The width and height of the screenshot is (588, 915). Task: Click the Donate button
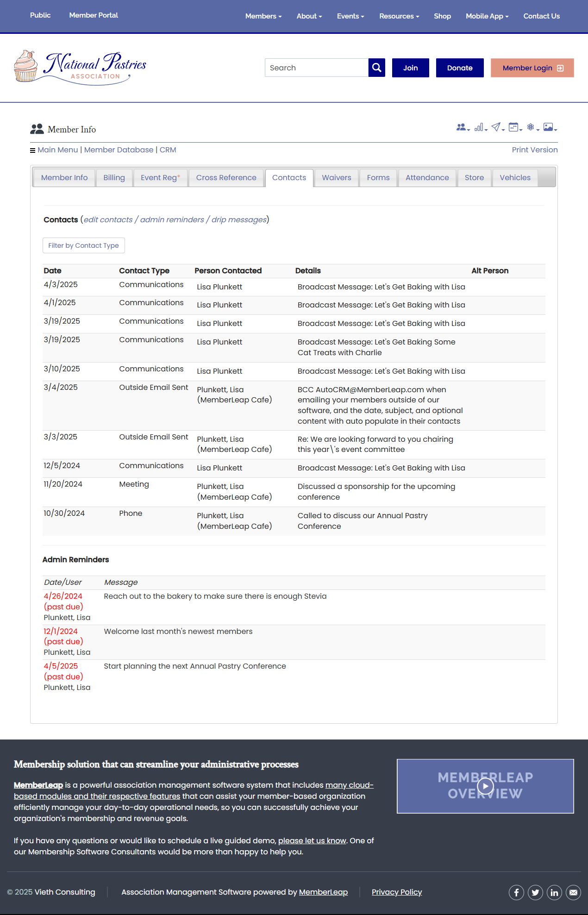coord(460,68)
